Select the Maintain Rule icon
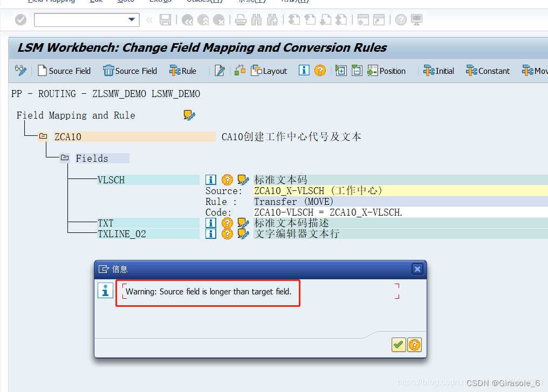This screenshot has height=392, width=548. [x=183, y=71]
